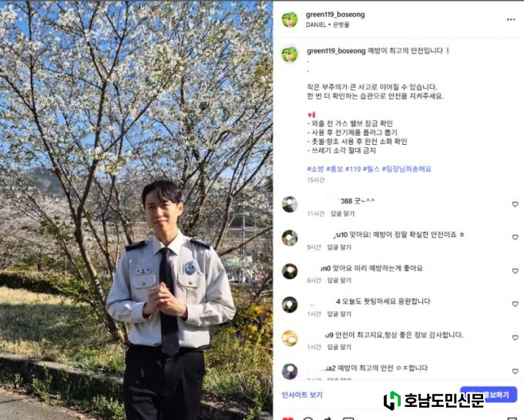
Task: Heart the last visible comment ending in ㅇㅈ합니다
Action: click(515, 371)
